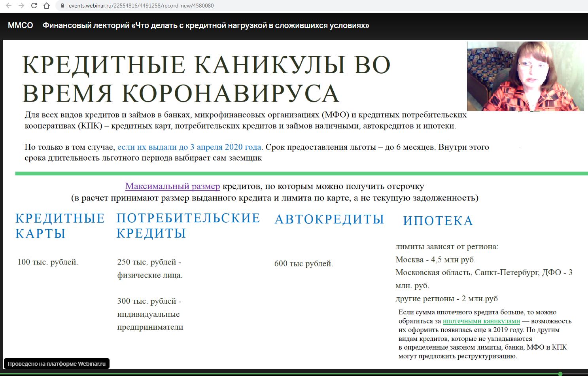The width and height of the screenshot is (588, 376).
Task: Click the 600 тыс рублей value
Action: [x=304, y=264]
